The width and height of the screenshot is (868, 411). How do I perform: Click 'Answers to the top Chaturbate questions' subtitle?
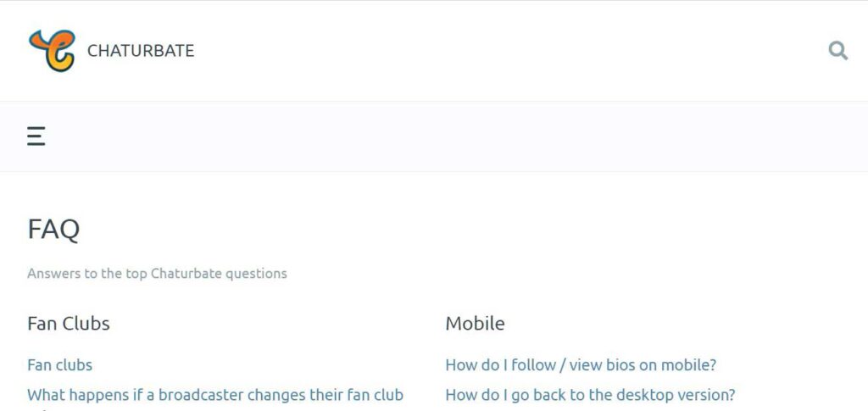[x=157, y=274]
